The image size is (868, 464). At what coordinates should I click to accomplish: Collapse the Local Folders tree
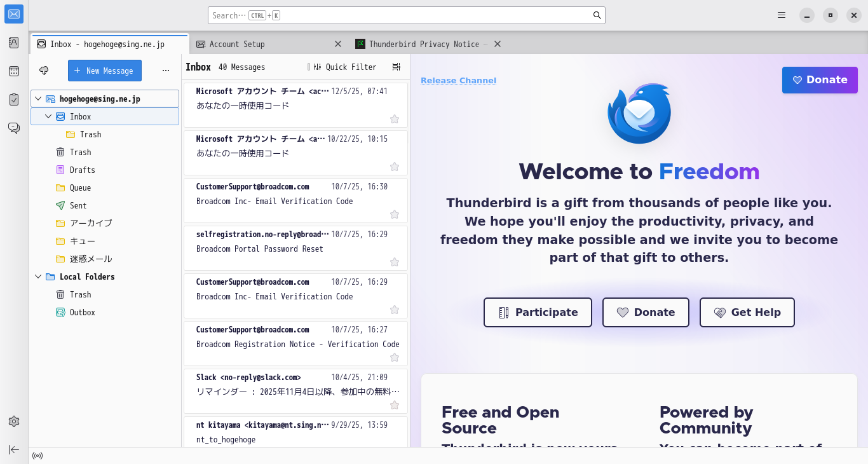38,277
